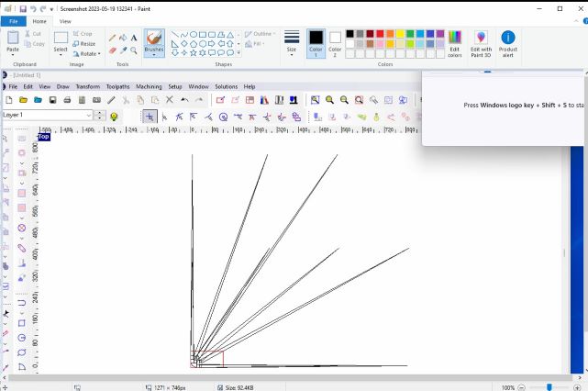Click the Zoom out magnifier icon

[x=344, y=100]
